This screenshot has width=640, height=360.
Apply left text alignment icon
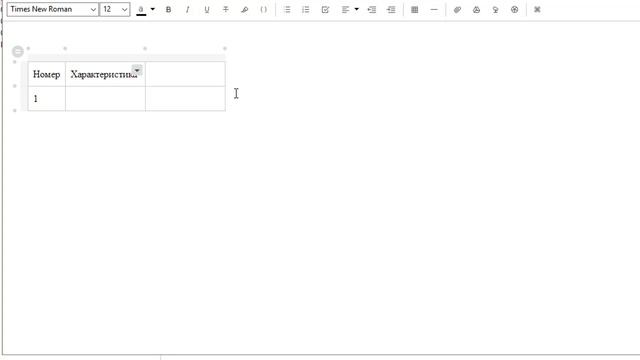tap(345, 9)
